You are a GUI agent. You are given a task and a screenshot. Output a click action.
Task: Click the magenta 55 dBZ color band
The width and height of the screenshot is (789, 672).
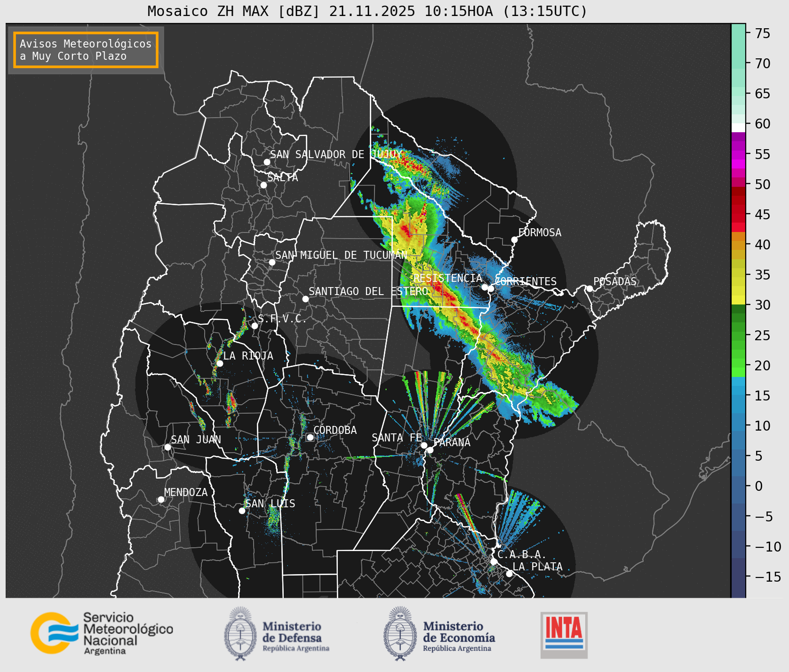point(738,154)
